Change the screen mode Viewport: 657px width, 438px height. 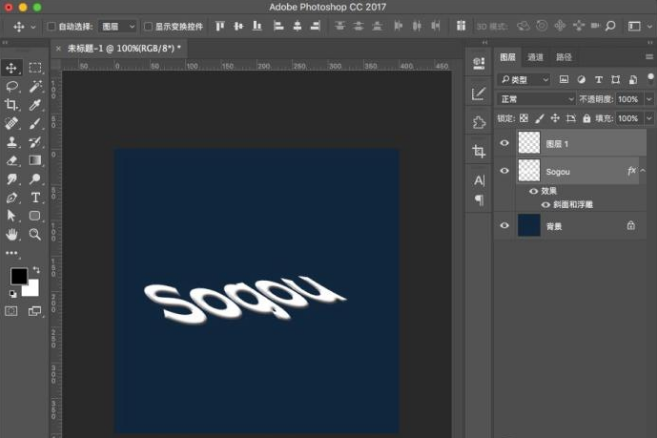[x=35, y=311]
